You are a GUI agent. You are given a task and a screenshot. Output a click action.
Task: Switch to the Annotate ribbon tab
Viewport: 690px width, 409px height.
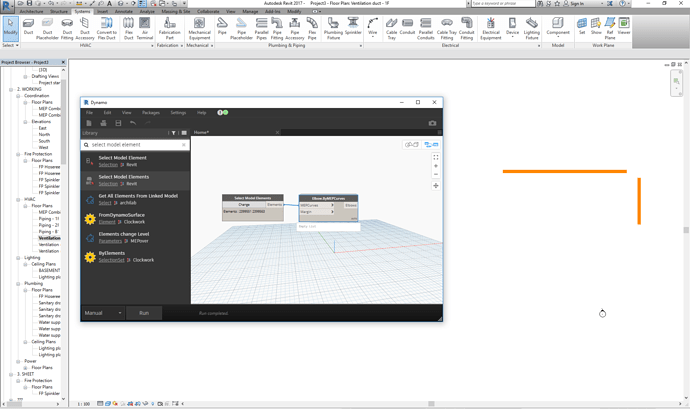coord(124,11)
